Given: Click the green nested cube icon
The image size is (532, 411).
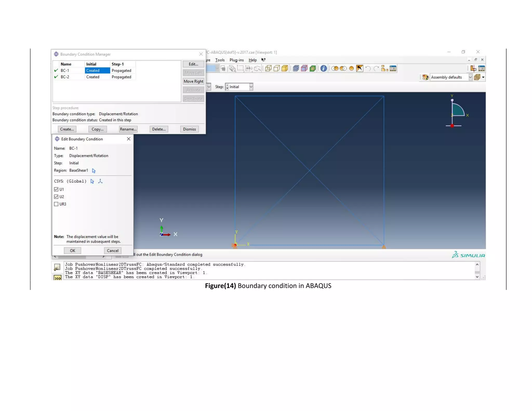Looking at the screenshot, I should pos(313,69).
